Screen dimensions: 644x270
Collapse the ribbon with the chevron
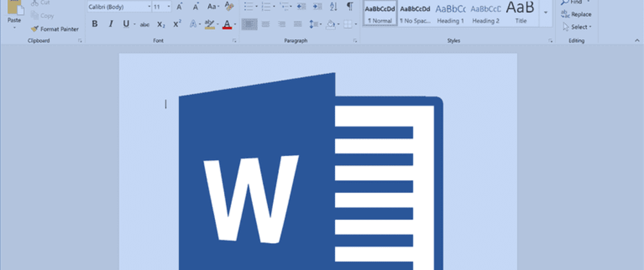(x=637, y=40)
